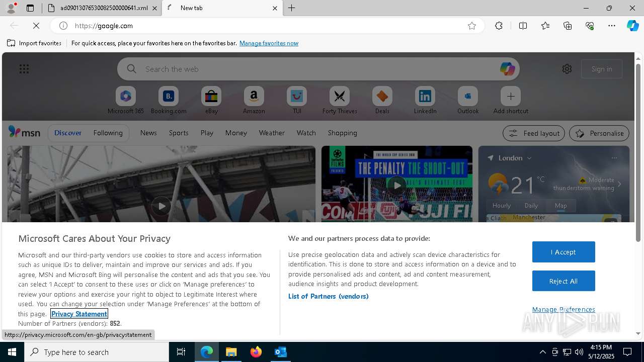This screenshot has height=362, width=644.
Task: Open Firefox from the taskbar
Action: 256,352
